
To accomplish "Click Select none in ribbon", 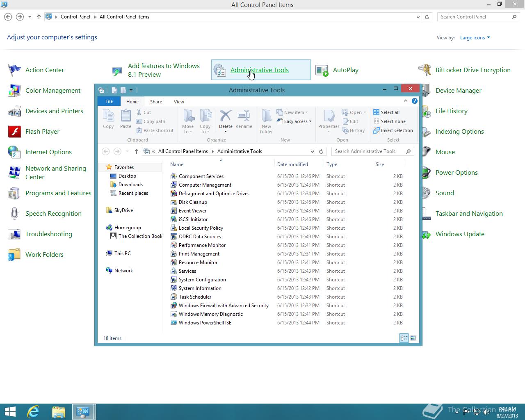I will pos(389,121).
